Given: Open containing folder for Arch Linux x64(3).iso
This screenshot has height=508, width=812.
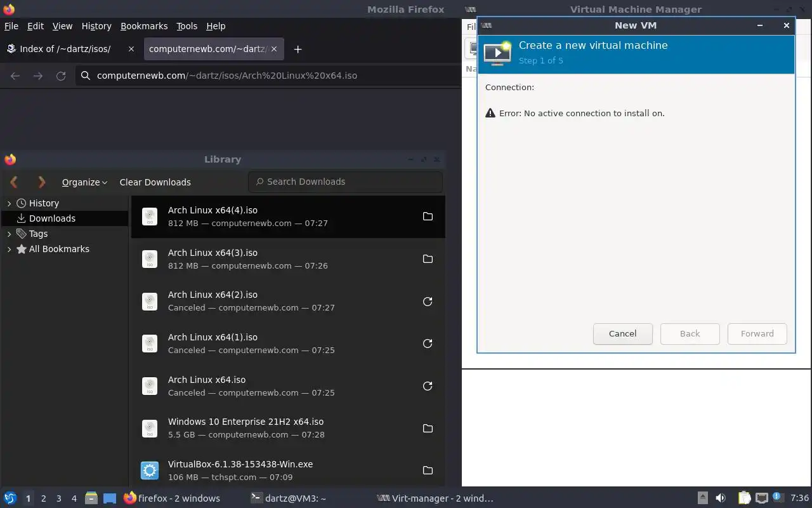Looking at the screenshot, I should [x=428, y=259].
